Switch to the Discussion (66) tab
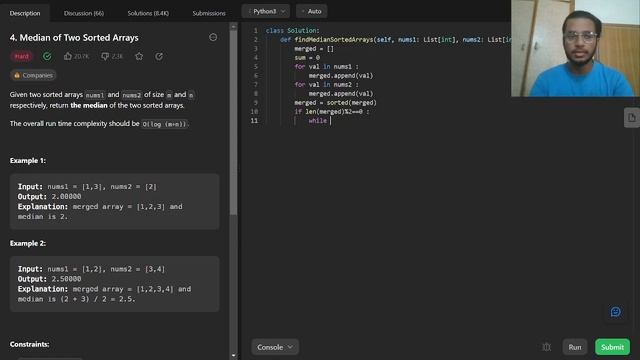 click(84, 13)
